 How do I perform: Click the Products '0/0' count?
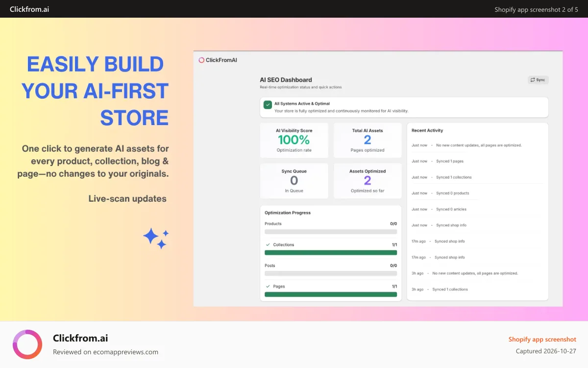pos(393,224)
